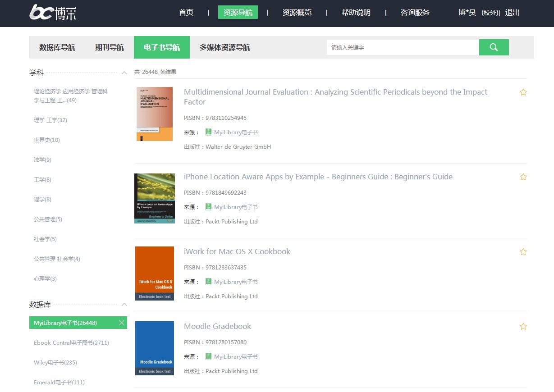Toggle star for iWork for Mac OS X Cookbook

[523, 252]
